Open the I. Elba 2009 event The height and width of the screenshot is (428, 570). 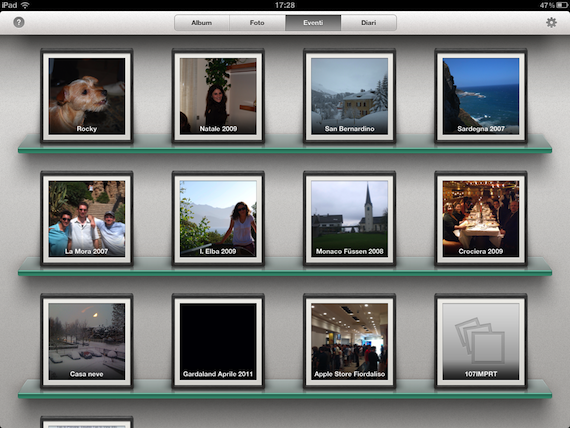[218, 219]
